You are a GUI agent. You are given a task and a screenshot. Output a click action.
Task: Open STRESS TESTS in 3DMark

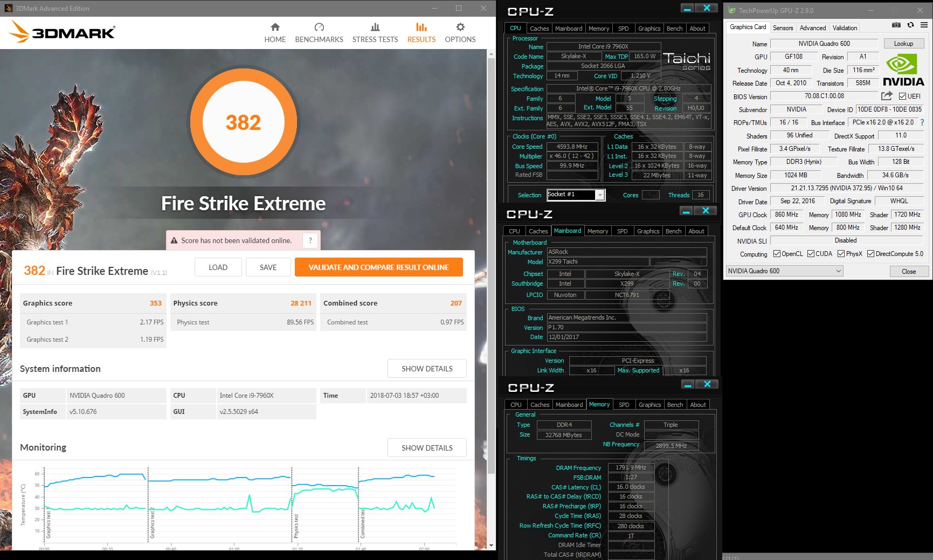coord(375,33)
